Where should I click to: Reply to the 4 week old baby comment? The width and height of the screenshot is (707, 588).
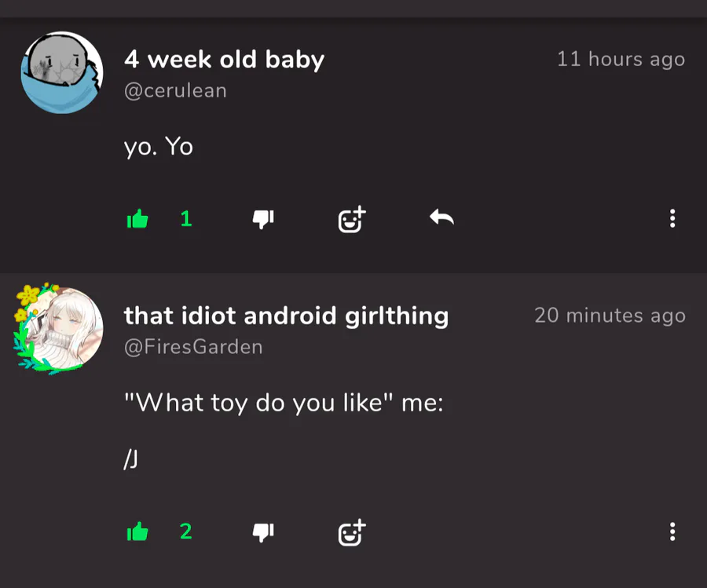tap(441, 217)
